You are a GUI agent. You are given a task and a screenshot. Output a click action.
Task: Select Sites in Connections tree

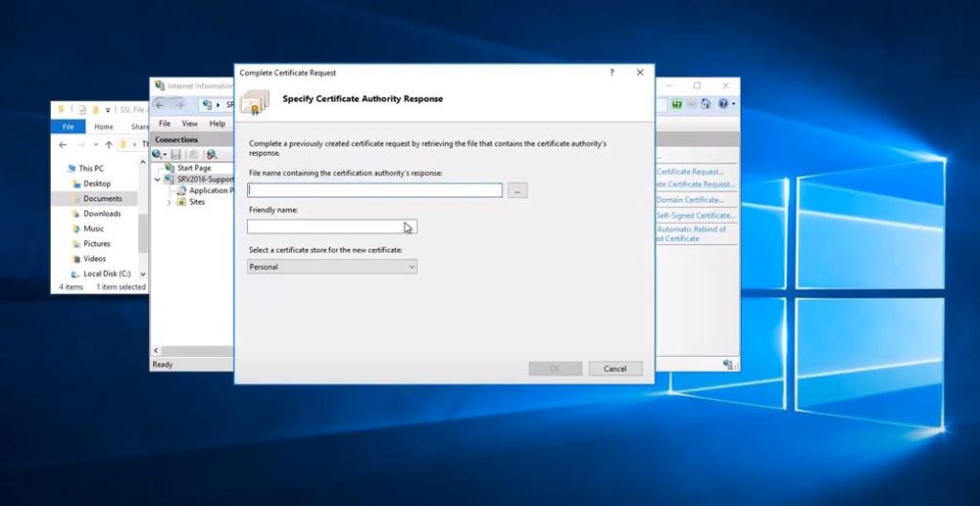197,203
